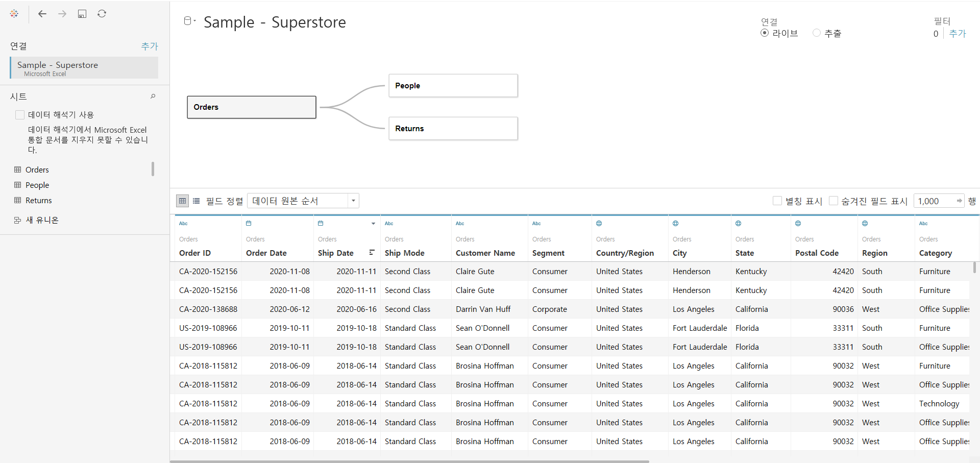Screen dimensions: 980x463
Task: Change Ship Date calendar type icon
Action: pos(321,223)
